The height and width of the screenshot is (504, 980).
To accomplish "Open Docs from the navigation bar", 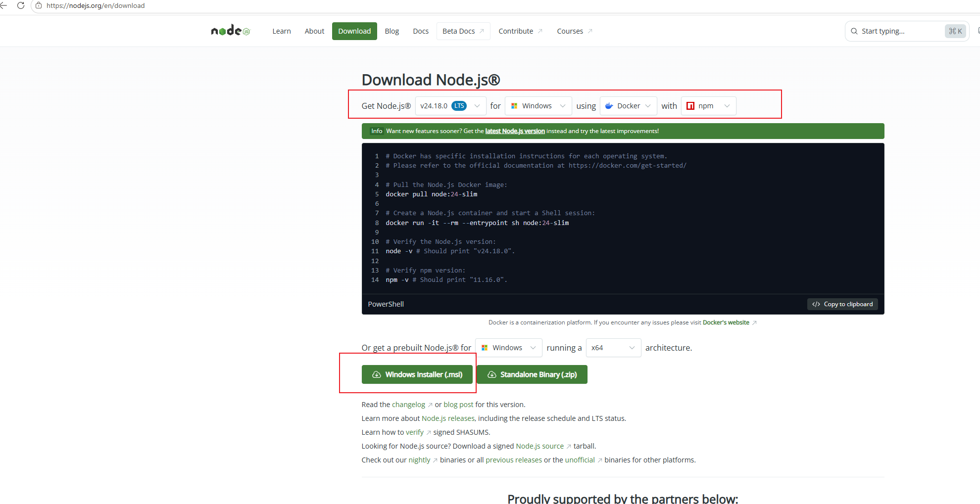I will point(421,31).
